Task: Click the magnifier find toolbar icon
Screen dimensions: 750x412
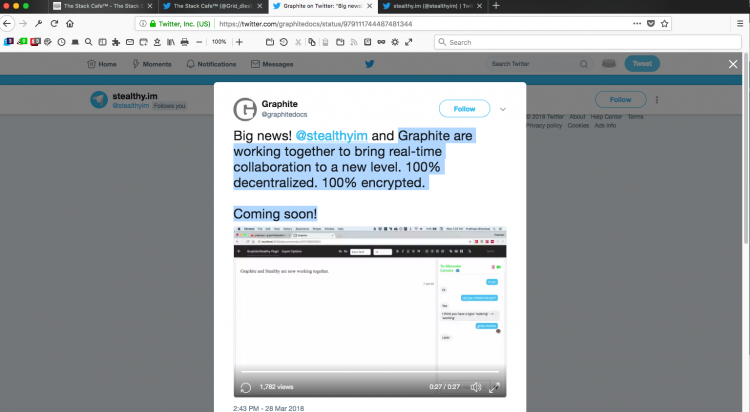Action: [88, 42]
